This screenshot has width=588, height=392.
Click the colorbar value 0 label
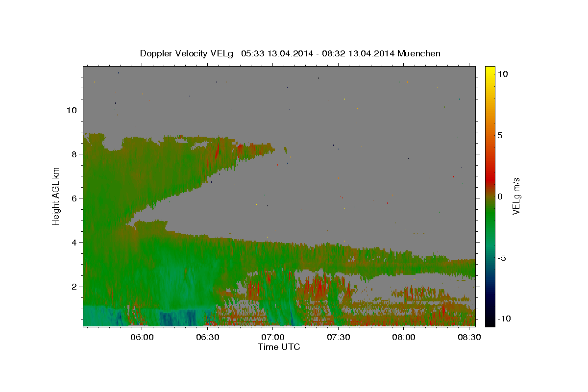click(x=500, y=196)
